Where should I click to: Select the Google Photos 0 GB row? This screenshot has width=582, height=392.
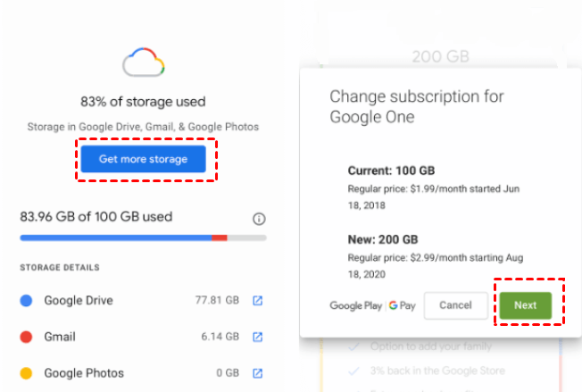pos(134,372)
